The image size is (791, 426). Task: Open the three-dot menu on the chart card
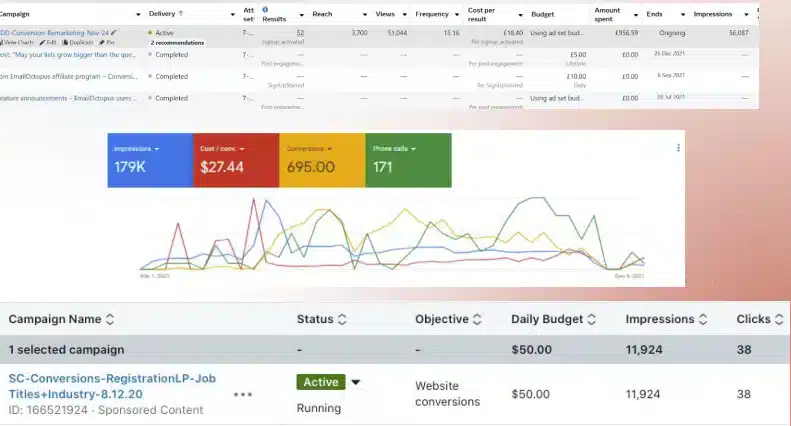(x=678, y=147)
